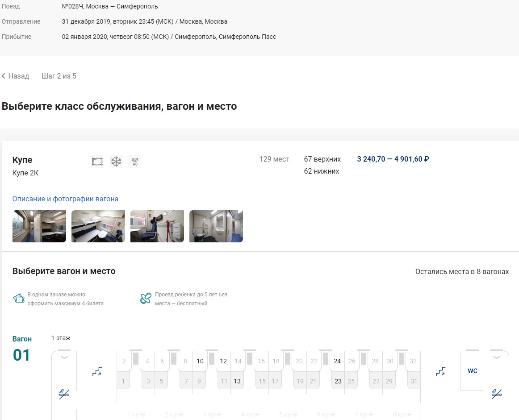Expand the chevron at left end of car
The image size is (519, 420).
tap(64, 357)
